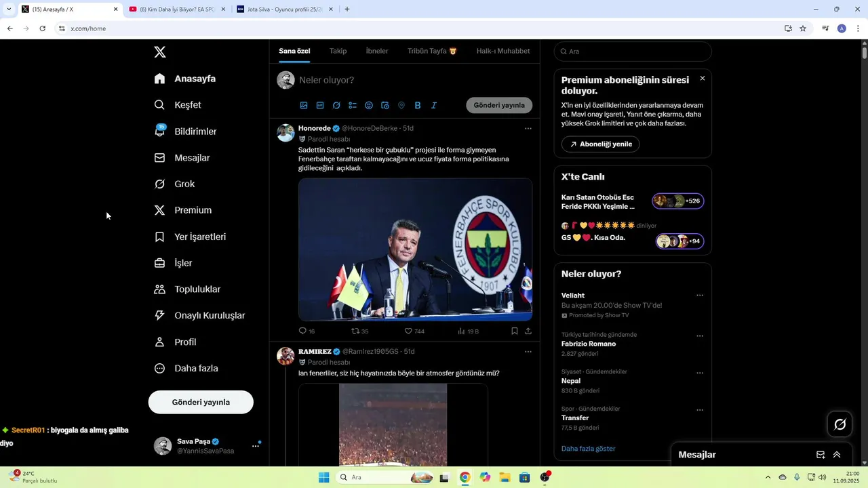Open account options dots next to Sava Paşa
Screen dimensions: 868x488
256,445
